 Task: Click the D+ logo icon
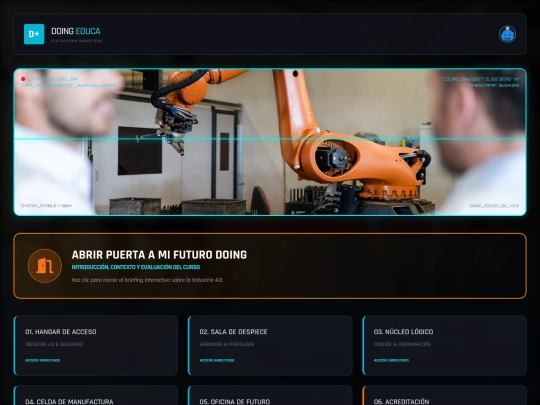[34, 34]
